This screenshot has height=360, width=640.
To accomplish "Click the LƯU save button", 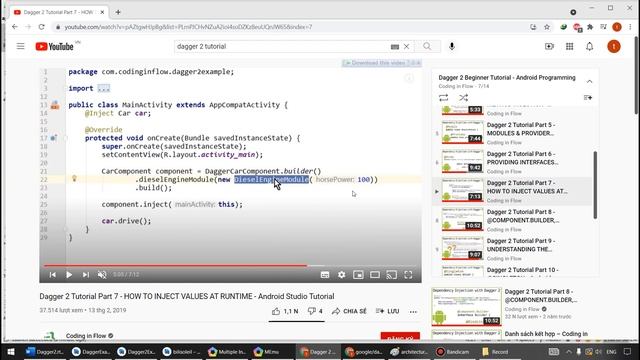I will point(387,311).
